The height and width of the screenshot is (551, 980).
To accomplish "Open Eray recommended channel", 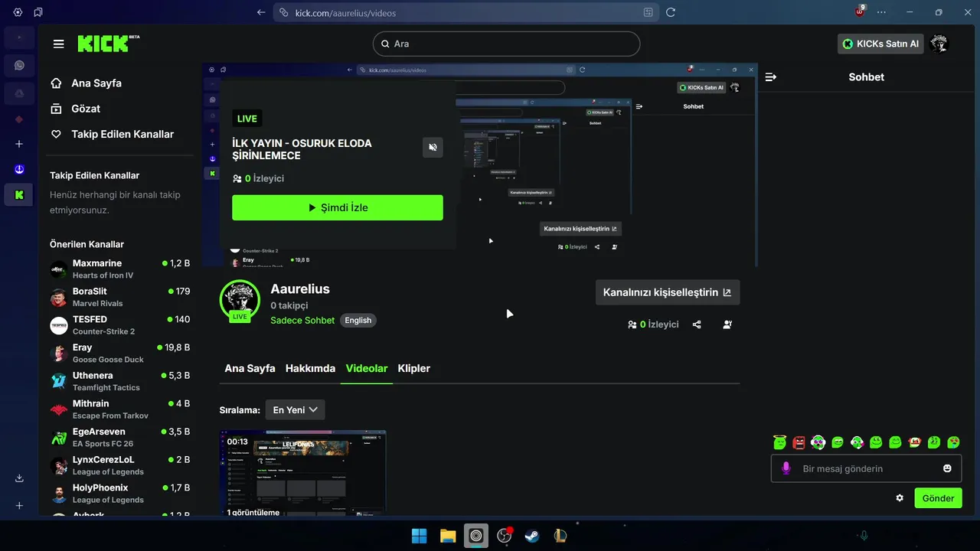I will [x=120, y=353].
